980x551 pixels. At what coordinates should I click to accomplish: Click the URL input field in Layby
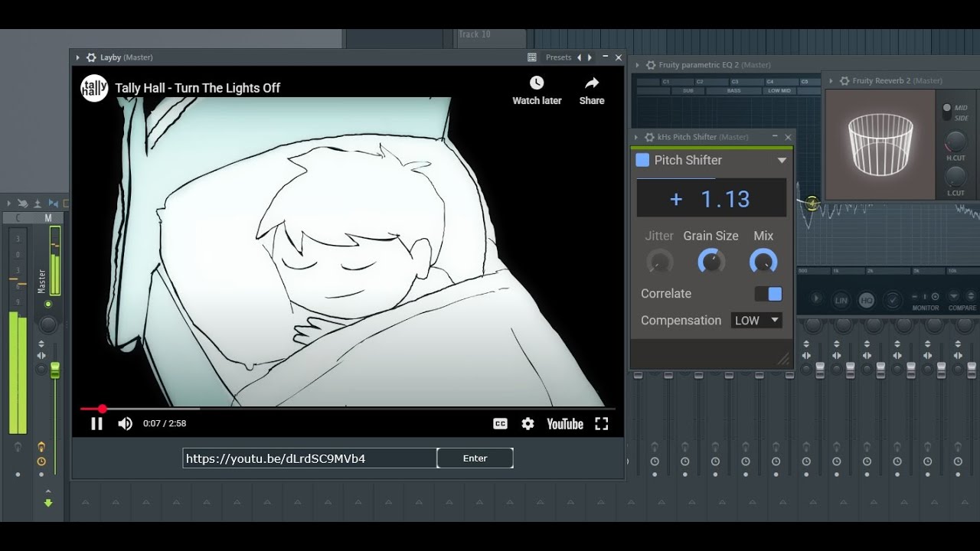pos(309,458)
